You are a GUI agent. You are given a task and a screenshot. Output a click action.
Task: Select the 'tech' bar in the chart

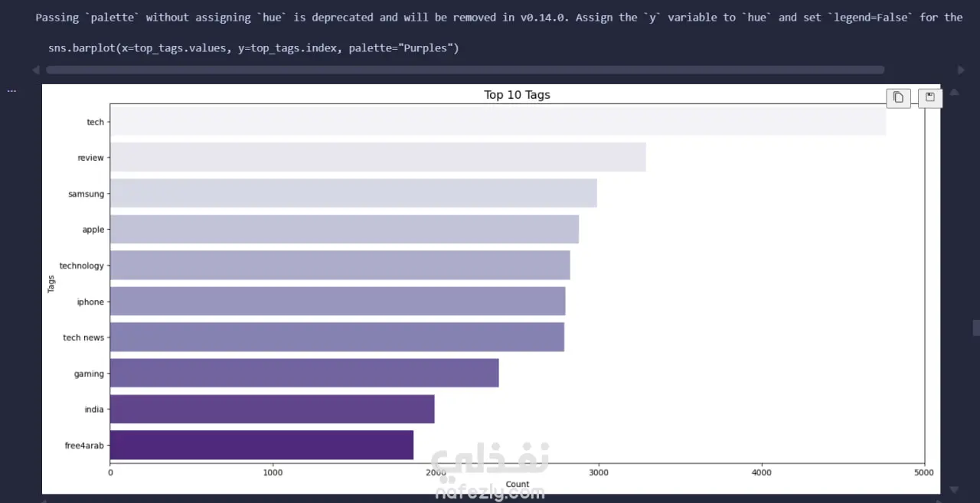[498, 122]
